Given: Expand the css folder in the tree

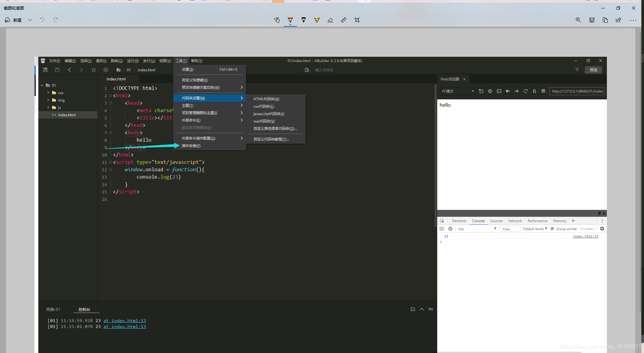Looking at the screenshot, I should pyautogui.click(x=48, y=93).
